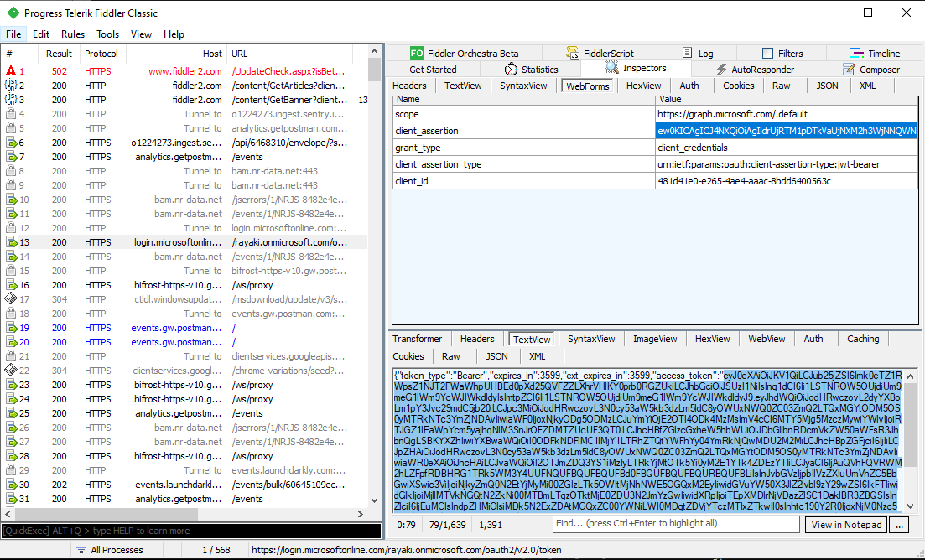The image size is (925, 560).
Task: Click the AutoResponder lightning icon
Action: (721, 70)
